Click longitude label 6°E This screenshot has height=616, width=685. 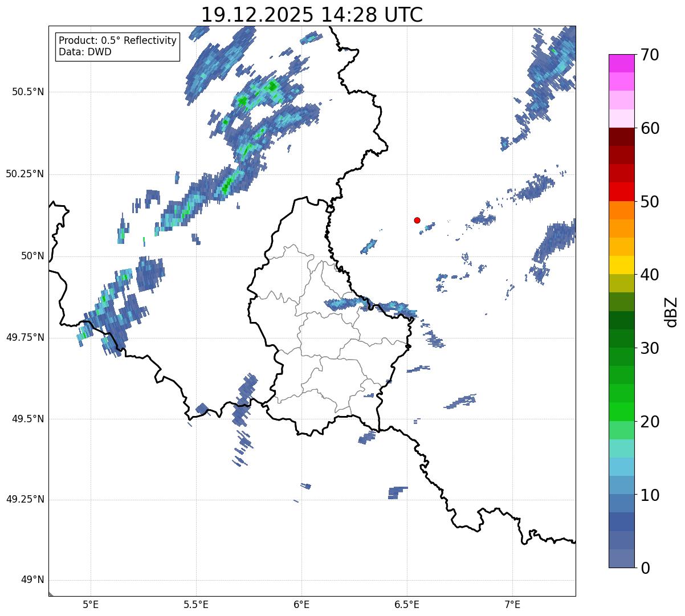(x=302, y=605)
